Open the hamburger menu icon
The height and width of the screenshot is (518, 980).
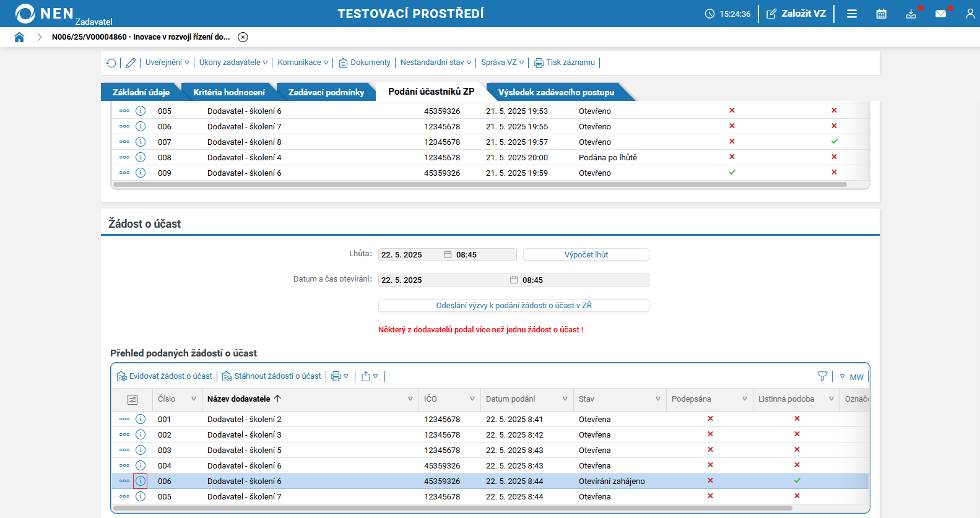pyautogui.click(x=852, y=14)
